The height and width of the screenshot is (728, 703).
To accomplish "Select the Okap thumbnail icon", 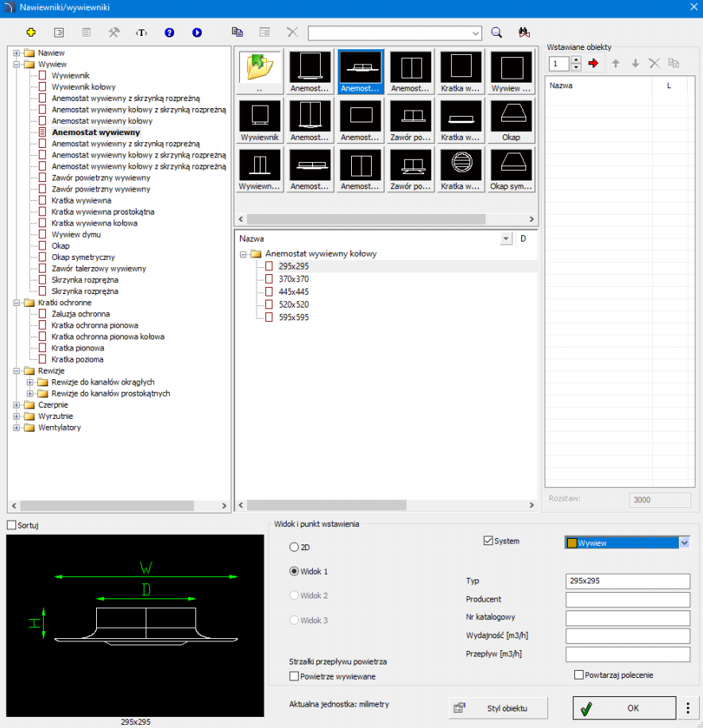I will 511,121.
